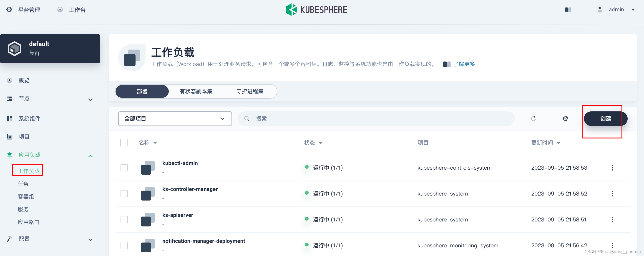Check the notification-manager-deployment row checkbox

[x=124, y=246]
